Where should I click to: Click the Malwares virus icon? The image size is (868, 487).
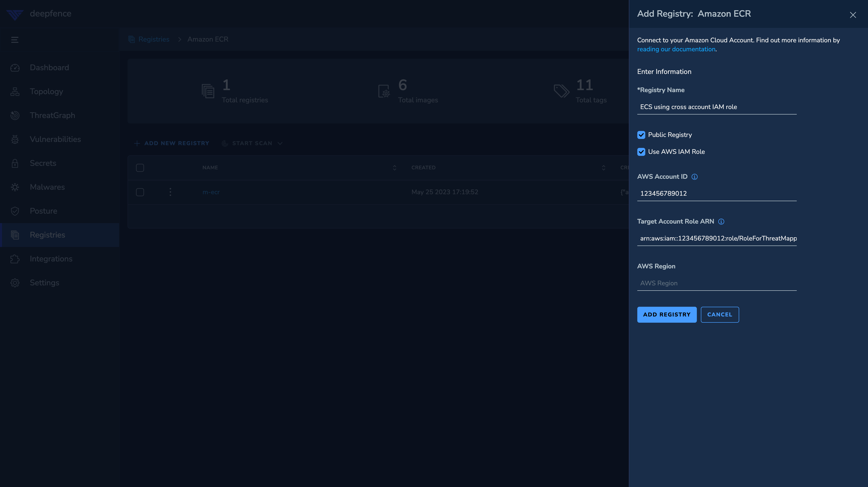[x=15, y=187]
